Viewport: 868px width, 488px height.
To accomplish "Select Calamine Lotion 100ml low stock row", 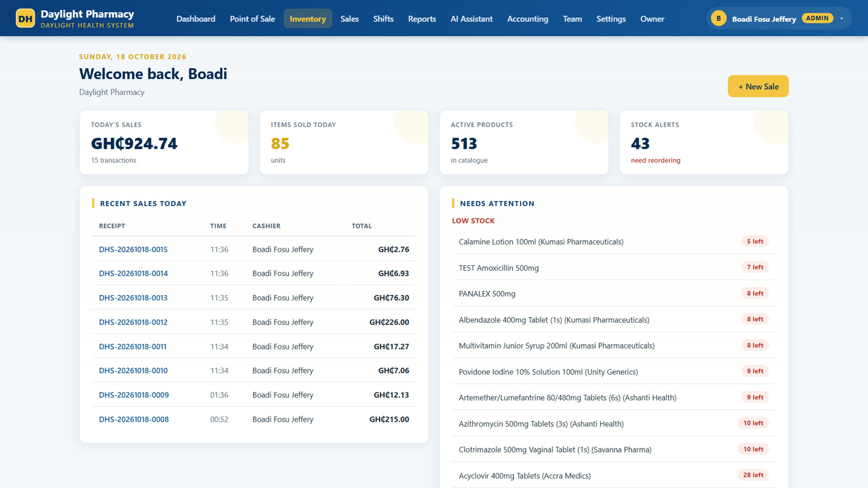I will coord(614,241).
